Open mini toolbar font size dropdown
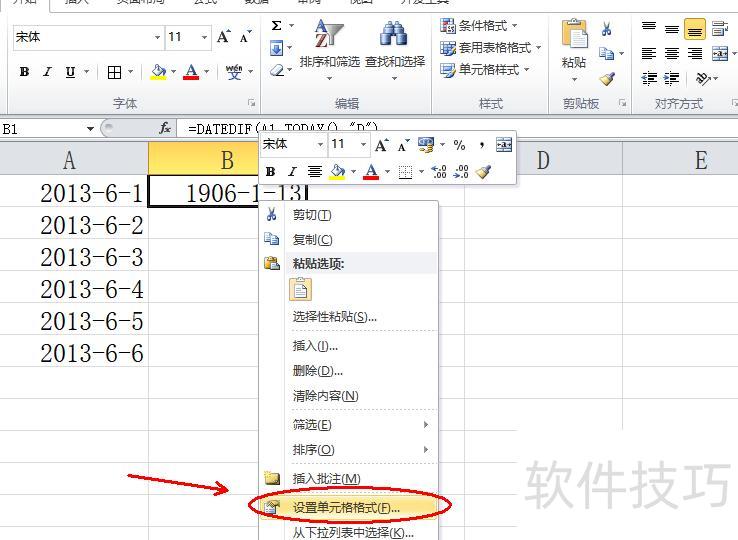Image resolution: width=738 pixels, height=540 pixels. point(363,145)
